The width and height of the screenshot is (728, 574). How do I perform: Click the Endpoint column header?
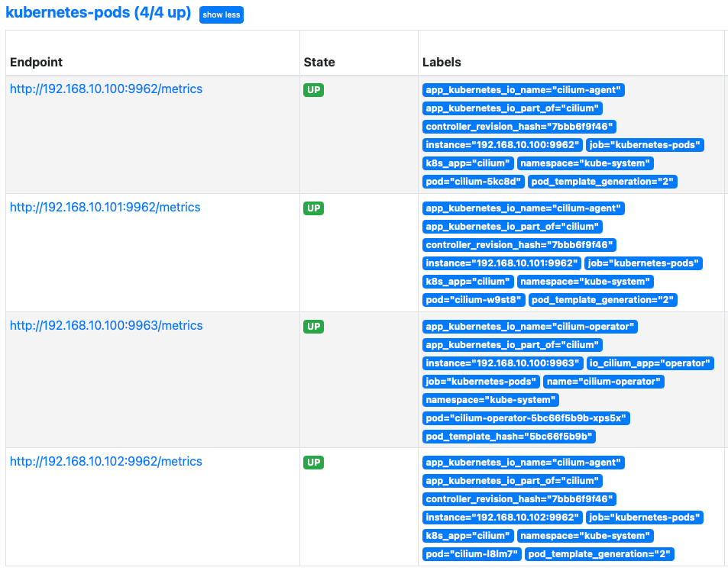(x=36, y=62)
